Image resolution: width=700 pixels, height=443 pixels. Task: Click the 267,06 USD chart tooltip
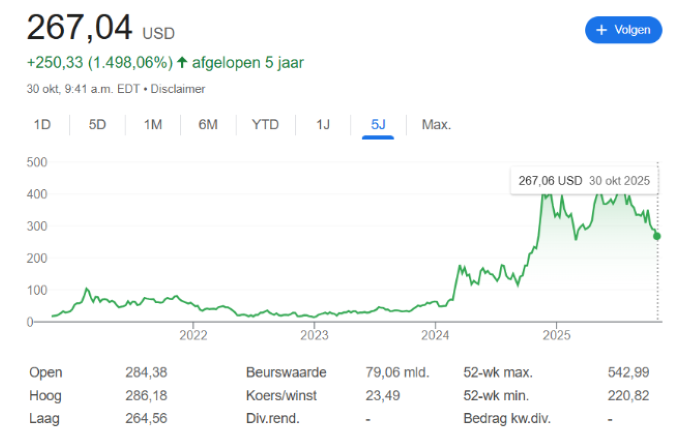click(584, 181)
